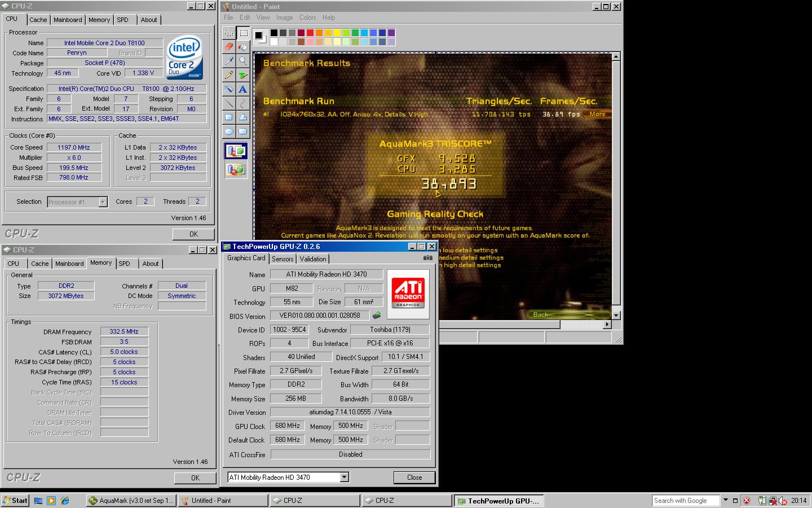Open the File menu in Paint
812x508 pixels.
228,17
